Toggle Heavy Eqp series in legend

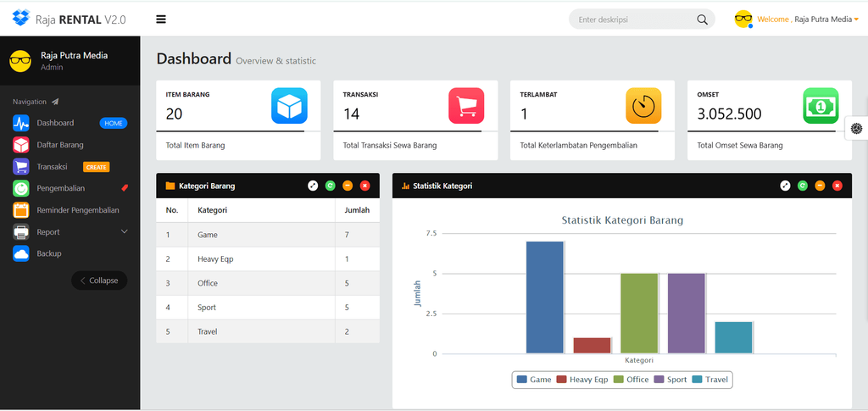(582, 380)
